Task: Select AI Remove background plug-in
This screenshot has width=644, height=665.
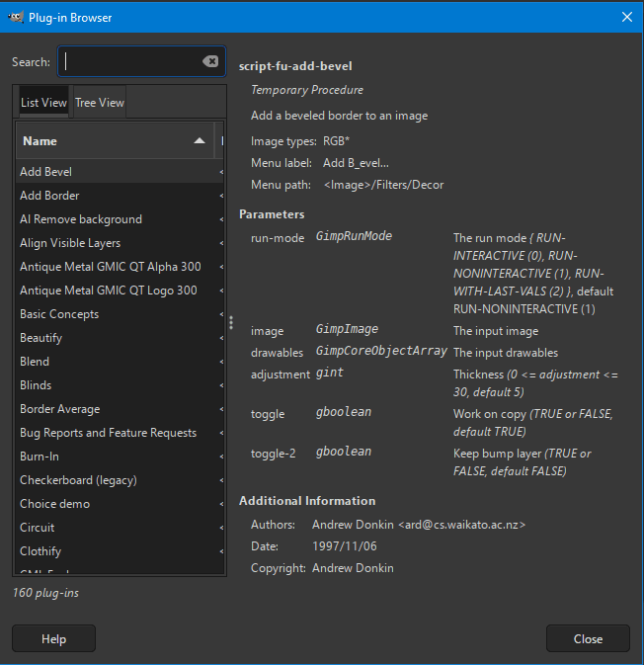Action: click(x=120, y=219)
